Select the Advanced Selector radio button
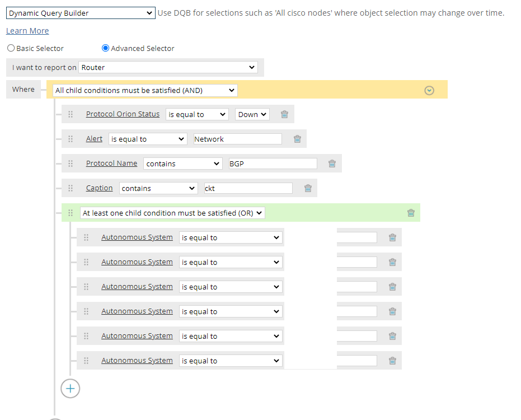The width and height of the screenshot is (521, 420). pos(105,49)
